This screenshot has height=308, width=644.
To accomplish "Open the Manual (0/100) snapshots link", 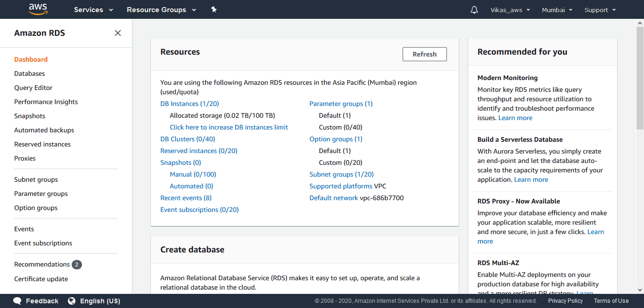I will (x=193, y=174).
